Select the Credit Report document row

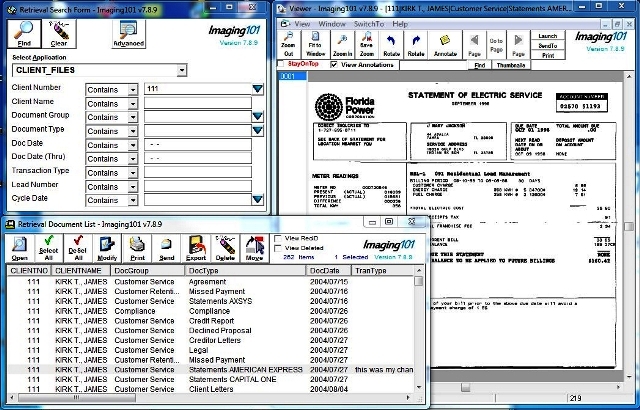pos(211,321)
